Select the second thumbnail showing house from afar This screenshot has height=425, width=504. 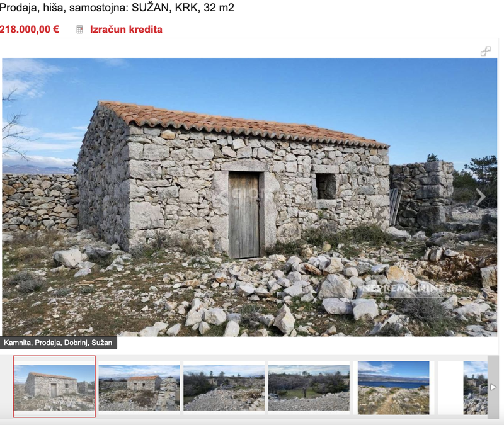pos(139,388)
